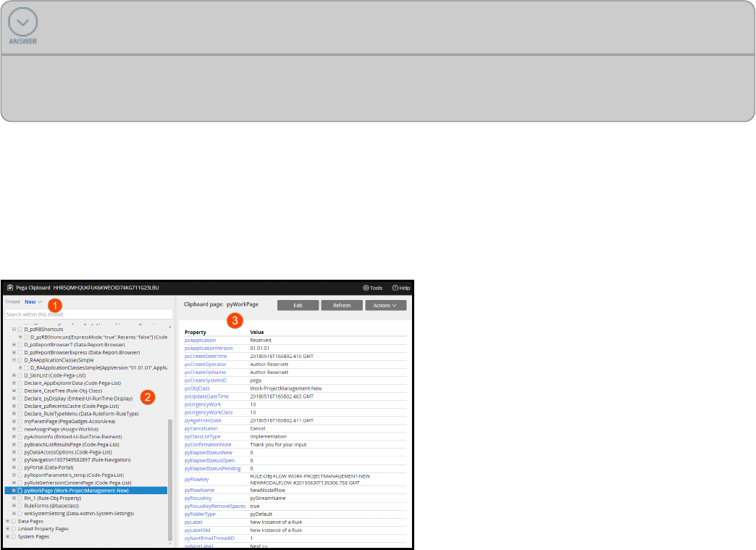The width and height of the screenshot is (756, 550).
Task: Expand the newAssignPage node
Action: (x=14, y=429)
